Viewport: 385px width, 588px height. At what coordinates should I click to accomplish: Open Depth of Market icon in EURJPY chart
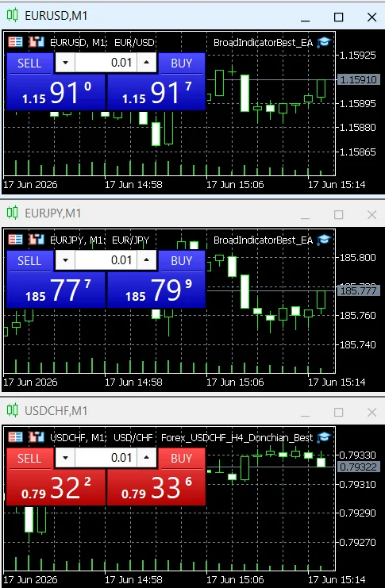click(x=37, y=240)
